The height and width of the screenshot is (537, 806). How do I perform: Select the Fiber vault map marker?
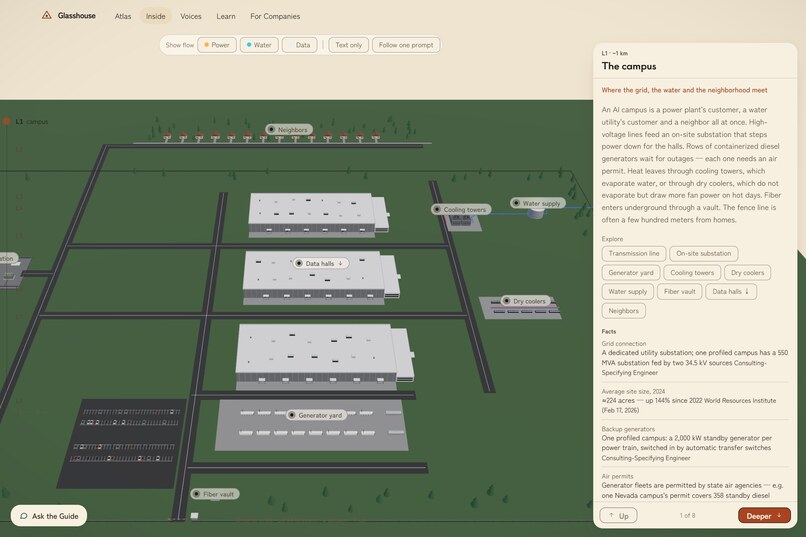[x=214, y=494]
